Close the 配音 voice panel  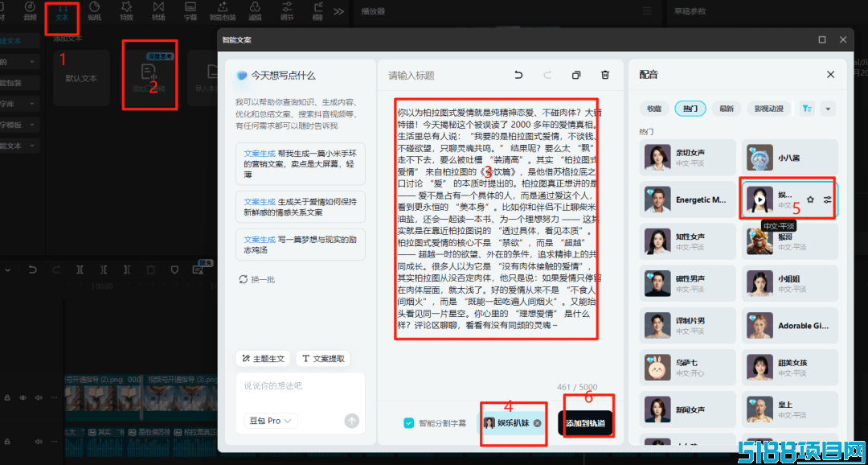pos(830,74)
